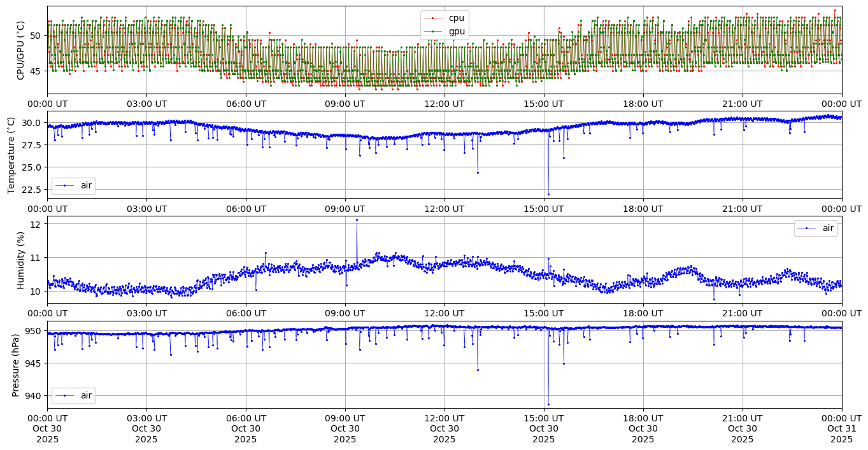Select the CPU/GPU (°C) y-axis label
The height and width of the screenshot is (450, 868).
[20, 50]
